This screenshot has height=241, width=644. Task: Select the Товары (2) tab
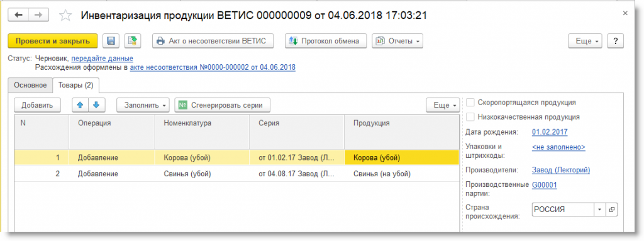click(76, 85)
